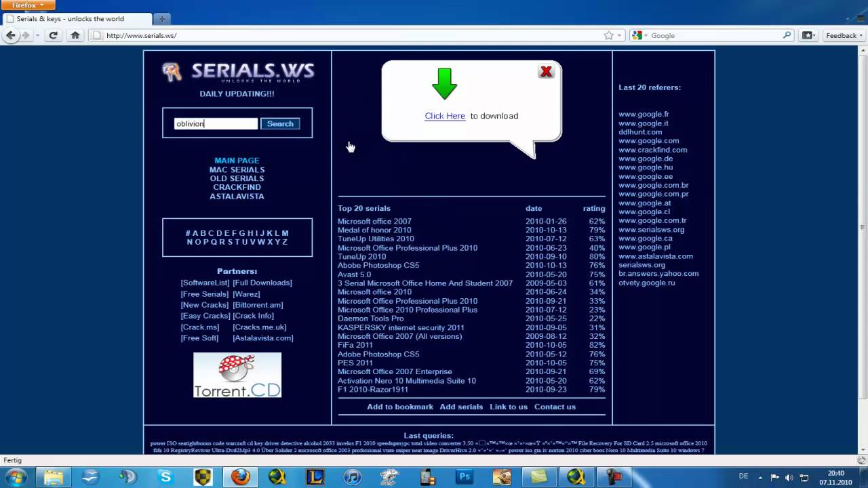The image size is (868, 488).
Task: Click the DE language indicator
Action: click(743, 476)
